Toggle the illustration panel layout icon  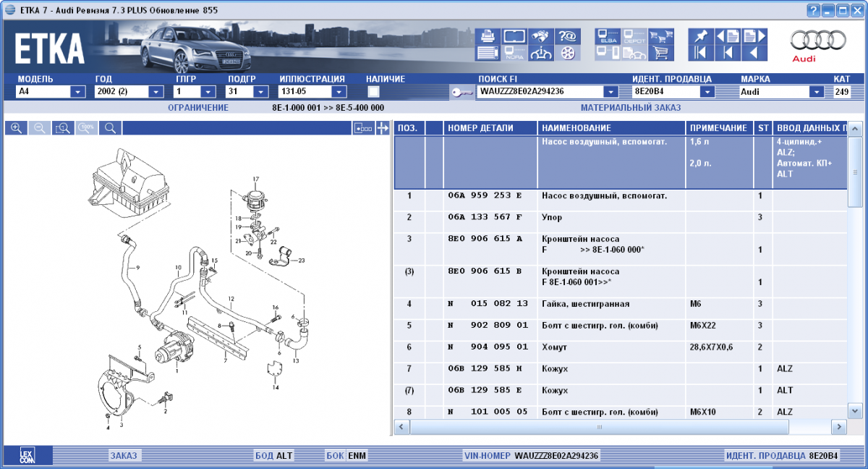tap(363, 128)
